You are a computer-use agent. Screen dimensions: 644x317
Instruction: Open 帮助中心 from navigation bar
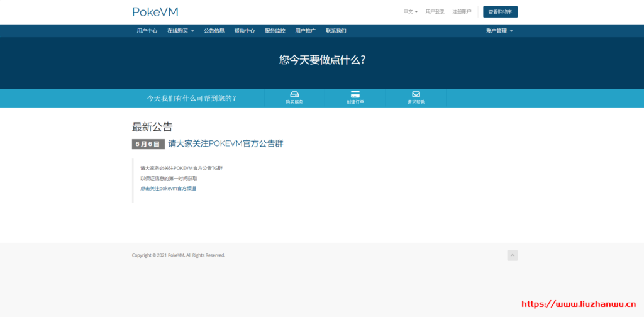244,31
